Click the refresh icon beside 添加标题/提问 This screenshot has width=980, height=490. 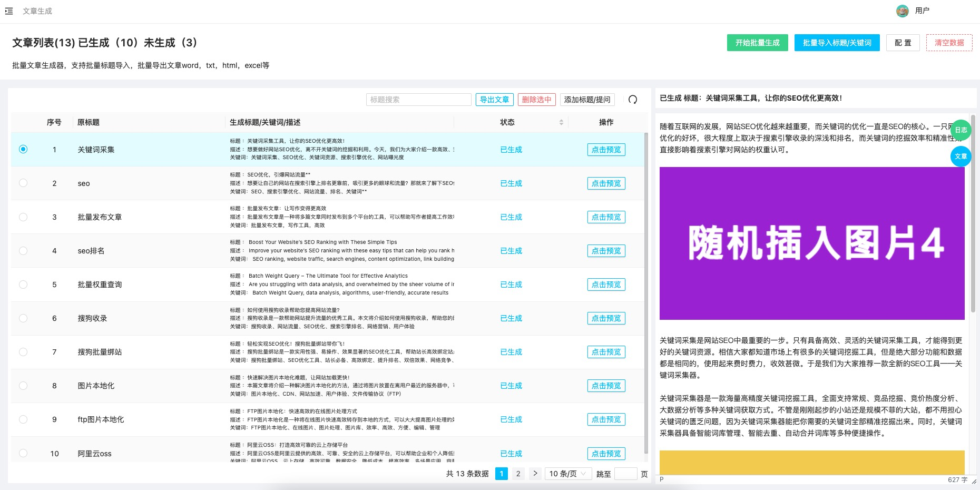point(633,100)
